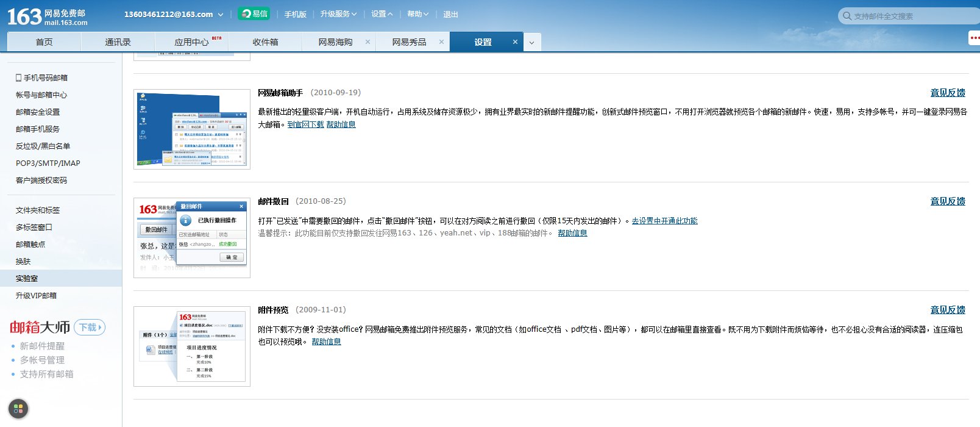
Task: Click 意见反馈 for 邮件撤回
Action: [948, 201]
